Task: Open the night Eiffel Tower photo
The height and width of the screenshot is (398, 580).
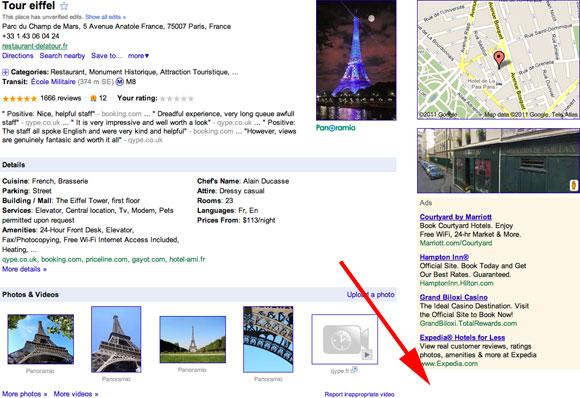Action: tap(356, 60)
